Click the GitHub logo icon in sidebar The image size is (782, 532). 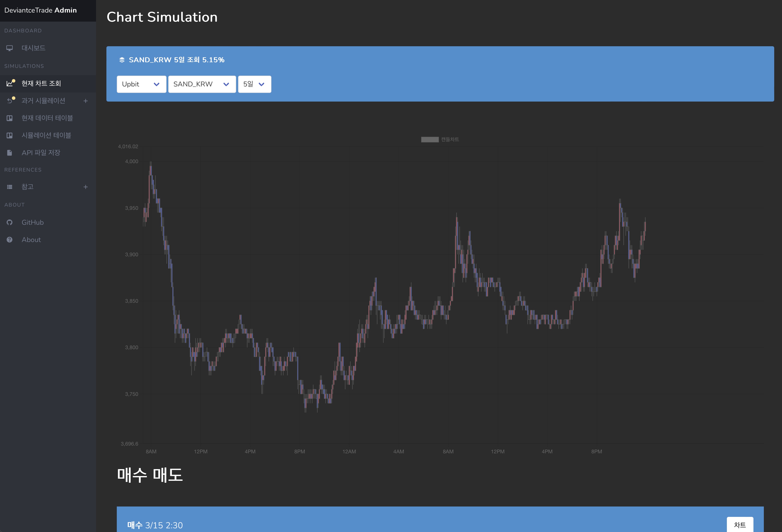point(10,222)
